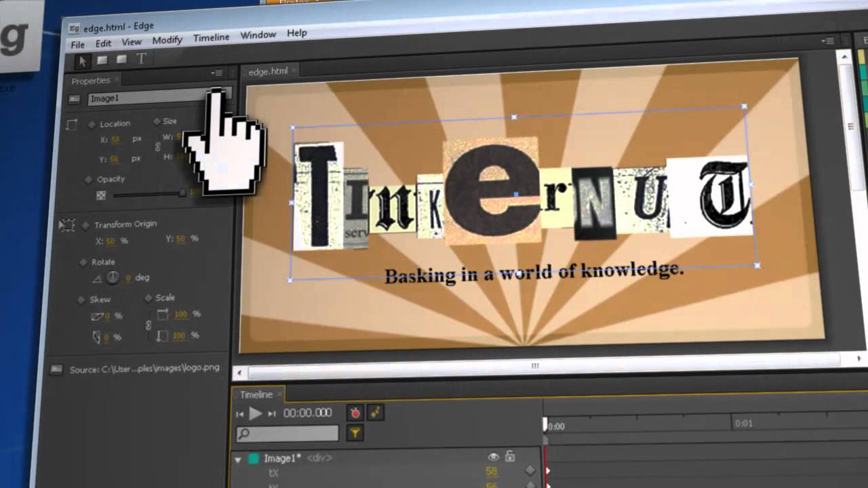Click the rotate angle icon

coord(96,279)
